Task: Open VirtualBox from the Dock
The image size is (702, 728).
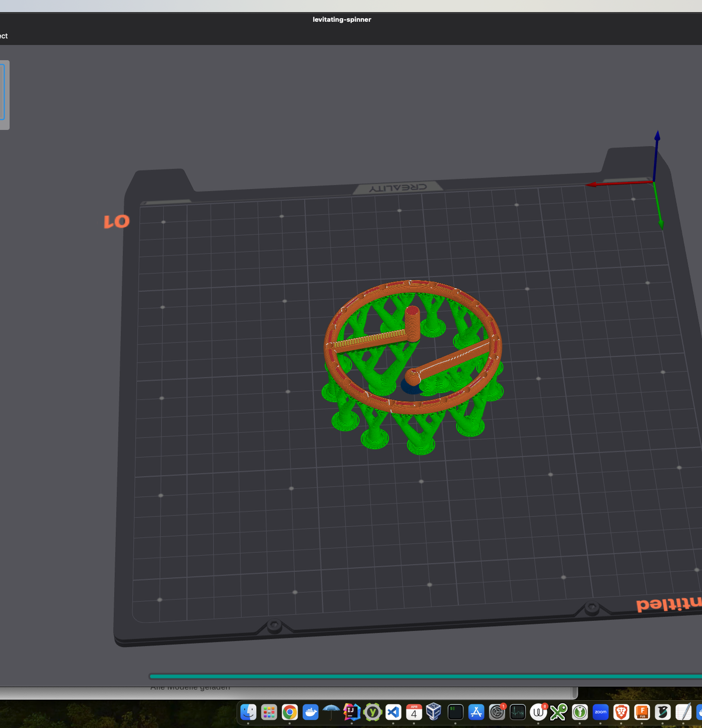Action: (434, 713)
